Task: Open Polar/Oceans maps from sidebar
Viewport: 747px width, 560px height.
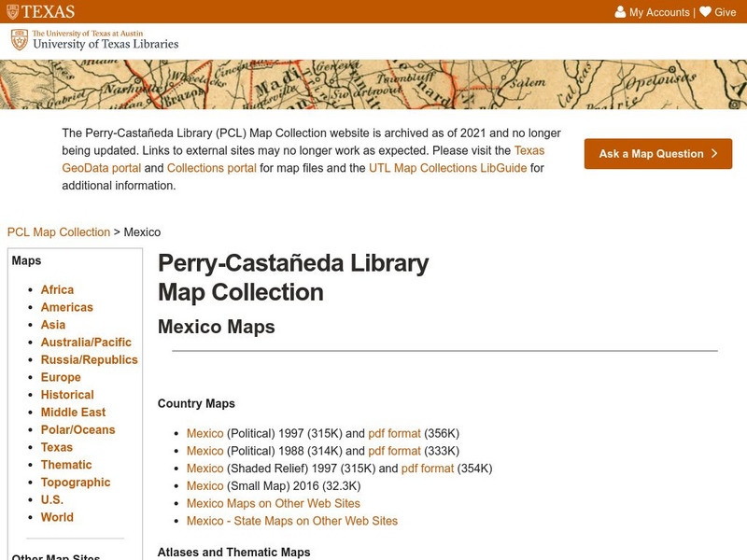Action: (x=78, y=430)
